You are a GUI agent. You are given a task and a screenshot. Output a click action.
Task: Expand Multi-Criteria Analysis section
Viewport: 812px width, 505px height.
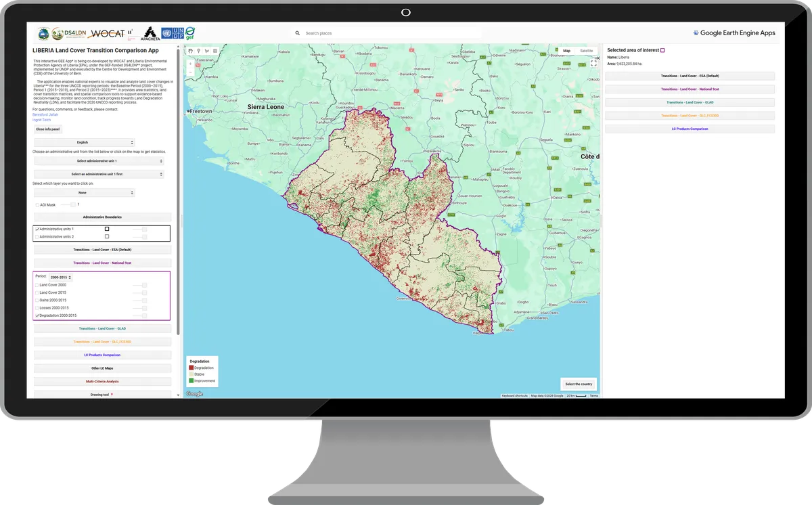coord(102,381)
